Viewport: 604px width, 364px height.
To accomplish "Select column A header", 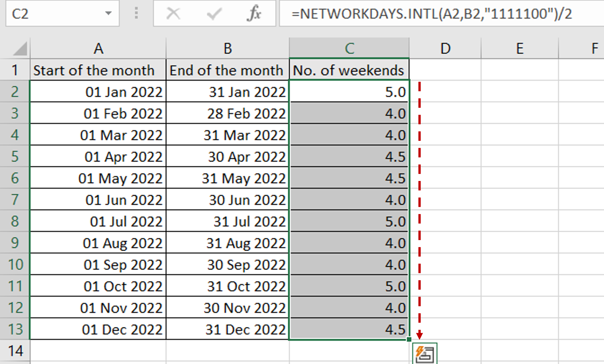I will click(x=98, y=49).
